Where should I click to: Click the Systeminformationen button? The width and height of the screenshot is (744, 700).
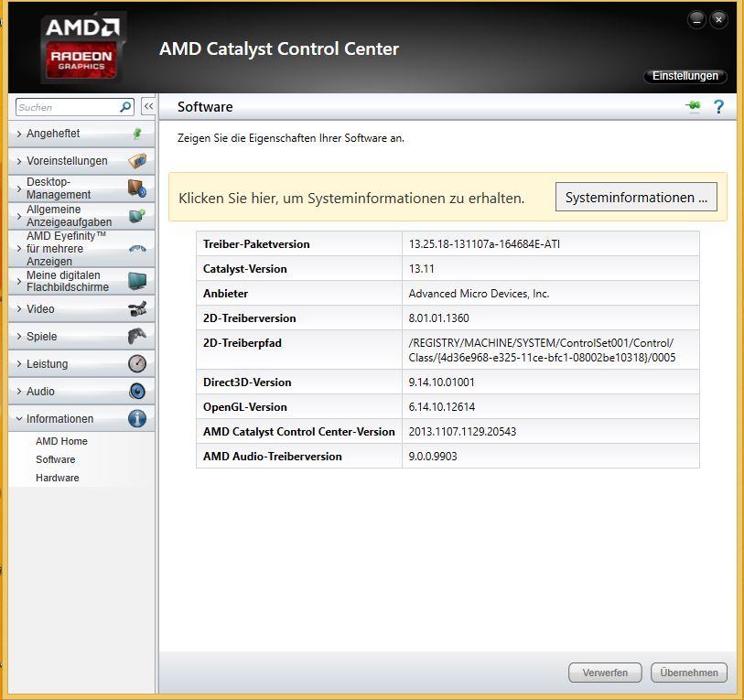tap(636, 197)
